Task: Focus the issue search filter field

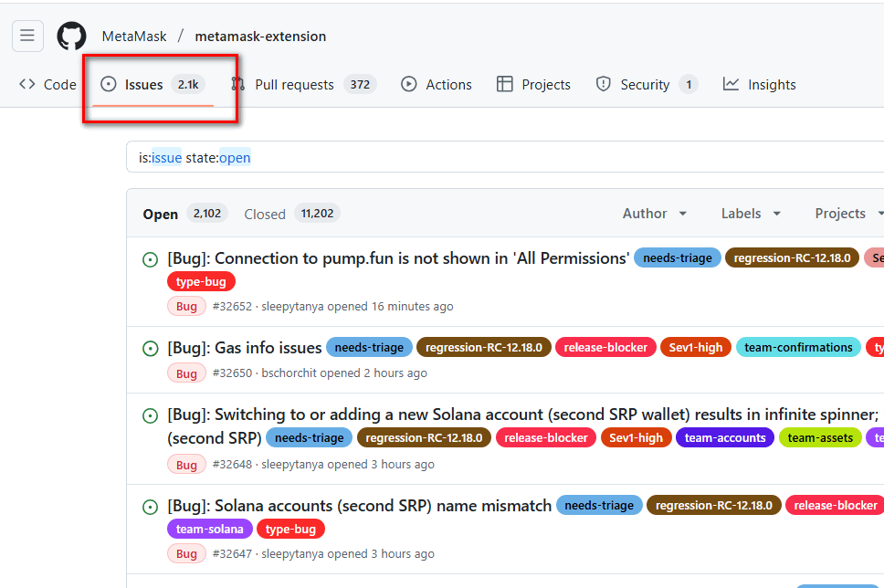Action: pos(505,157)
